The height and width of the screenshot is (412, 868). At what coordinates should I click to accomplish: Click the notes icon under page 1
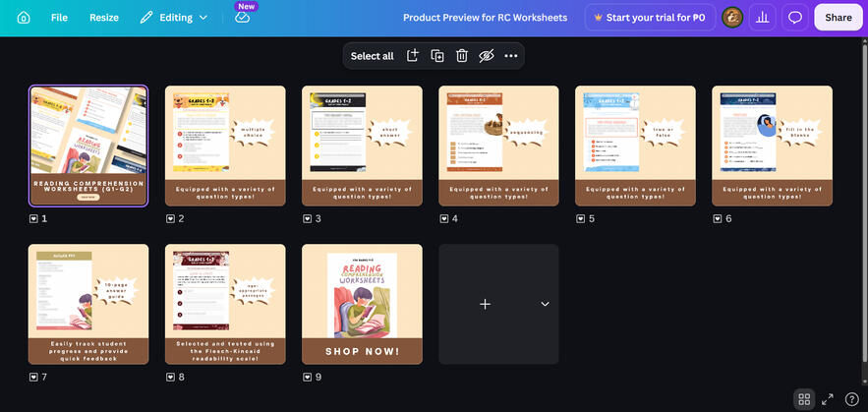(x=33, y=218)
